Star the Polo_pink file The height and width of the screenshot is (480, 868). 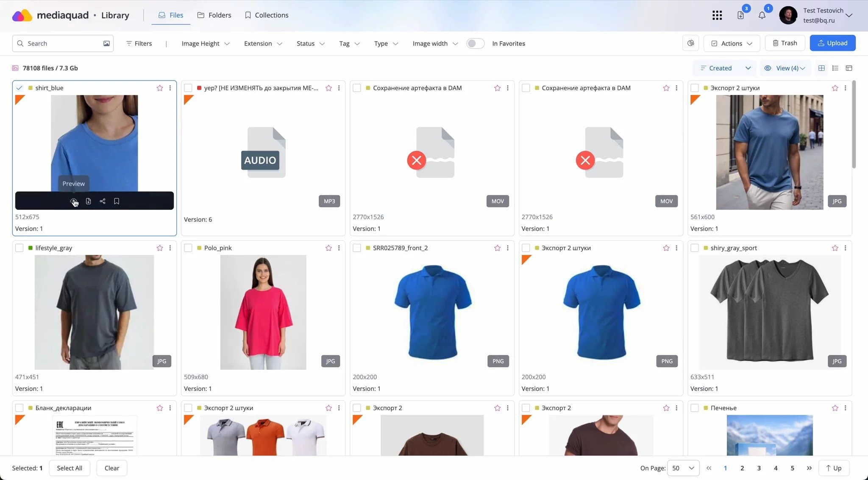[328, 248]
